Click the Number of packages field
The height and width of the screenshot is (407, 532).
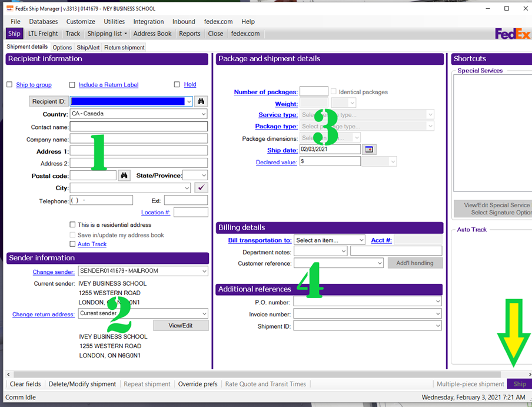click(314, 91)
